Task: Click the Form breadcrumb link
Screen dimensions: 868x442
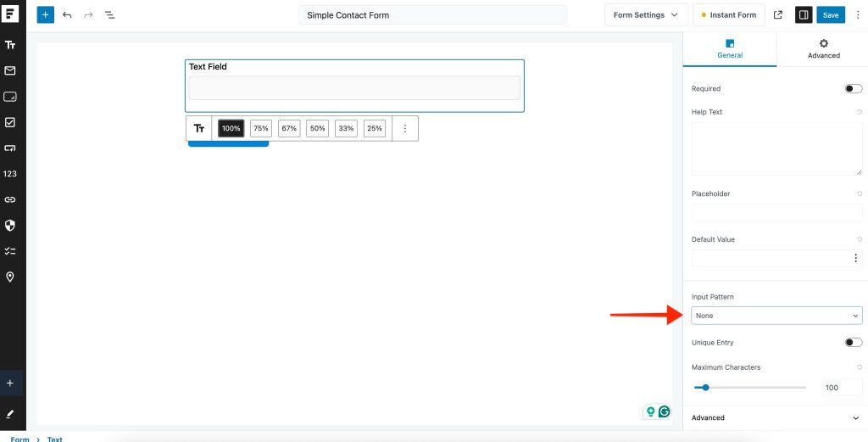Action: click(20, 439)
